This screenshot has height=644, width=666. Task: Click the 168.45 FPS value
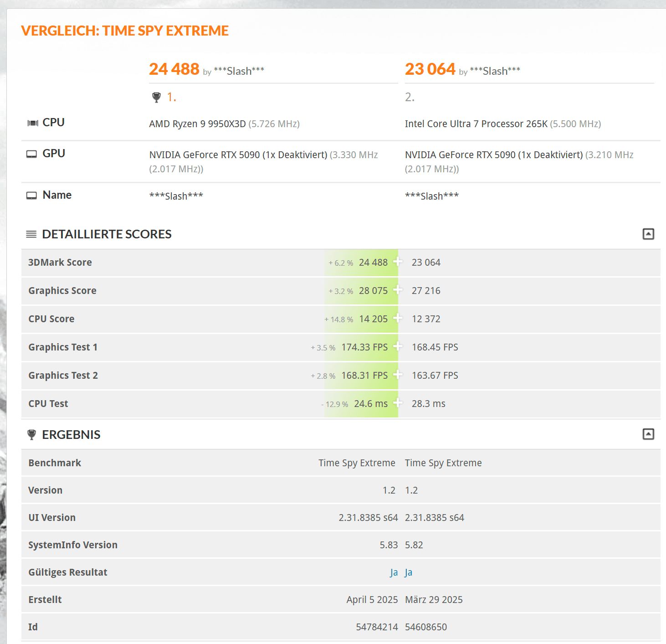(435, 347)
